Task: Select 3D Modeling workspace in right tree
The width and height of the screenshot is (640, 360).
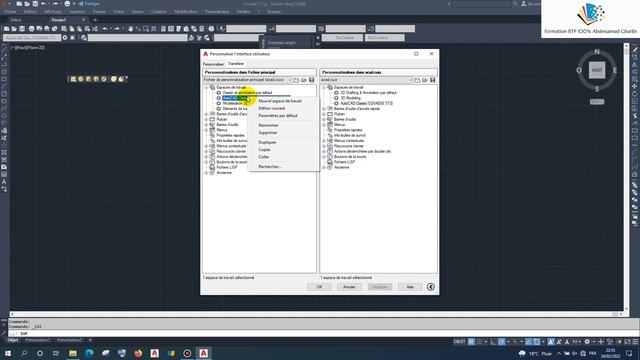Action: (x=351, y=98)
